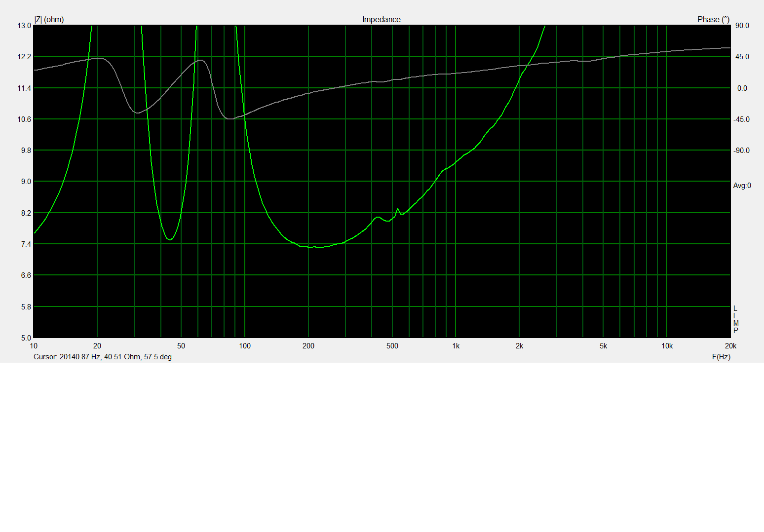This screenshot has width=764, height=532.
Task: Click the Impedance chart title
Action: tap(381, 20)
